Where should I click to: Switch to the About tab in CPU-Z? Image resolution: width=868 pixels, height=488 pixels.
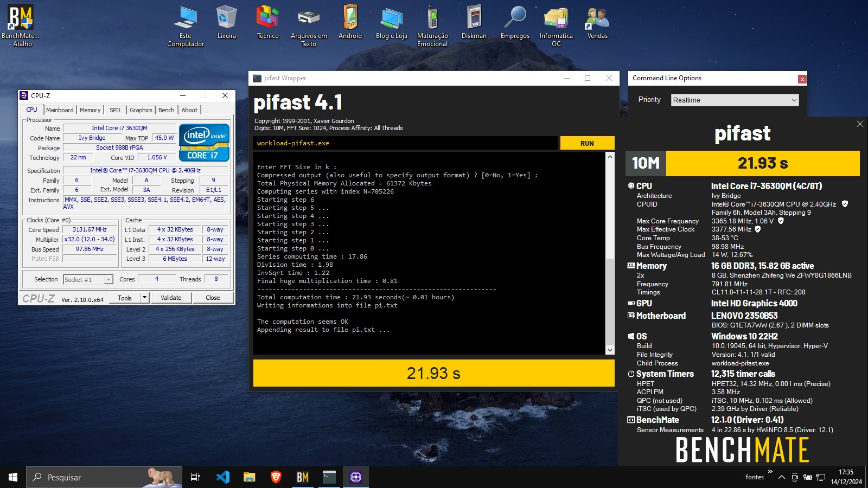pyautogui.click(x=189, y=110)
